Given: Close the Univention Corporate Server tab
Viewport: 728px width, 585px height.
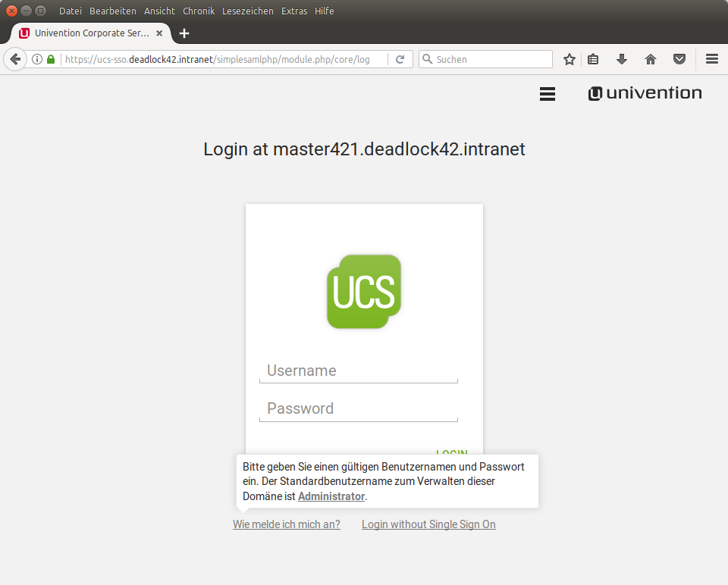Looking at the screenshot, I should coord(159,33).
